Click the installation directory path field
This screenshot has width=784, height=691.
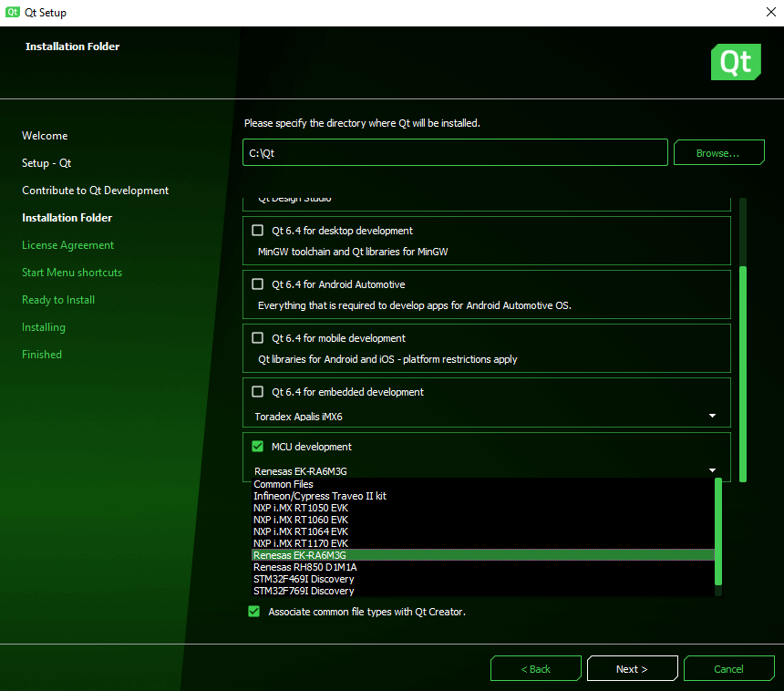point(455,153)
